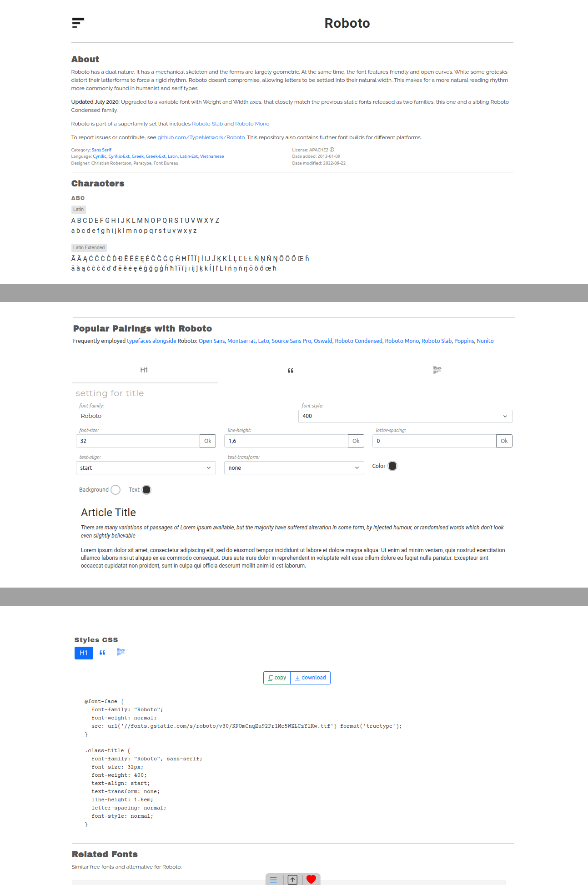Click the license info icon beside APACHE2
The image size is (588, 885).
(x=332, y=150)
